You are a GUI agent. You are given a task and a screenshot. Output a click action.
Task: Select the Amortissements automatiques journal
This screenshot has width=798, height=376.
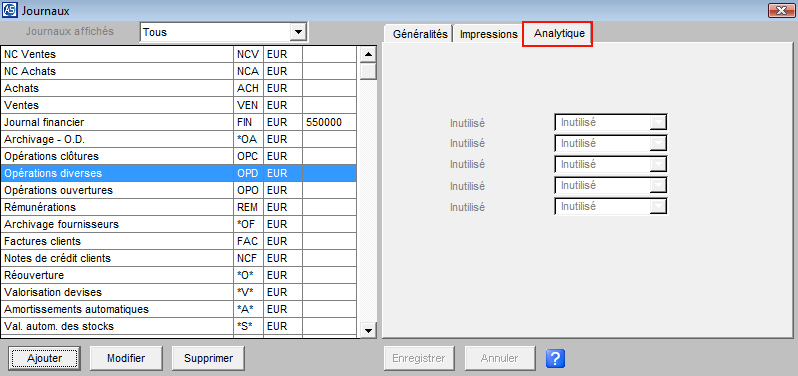179,309
